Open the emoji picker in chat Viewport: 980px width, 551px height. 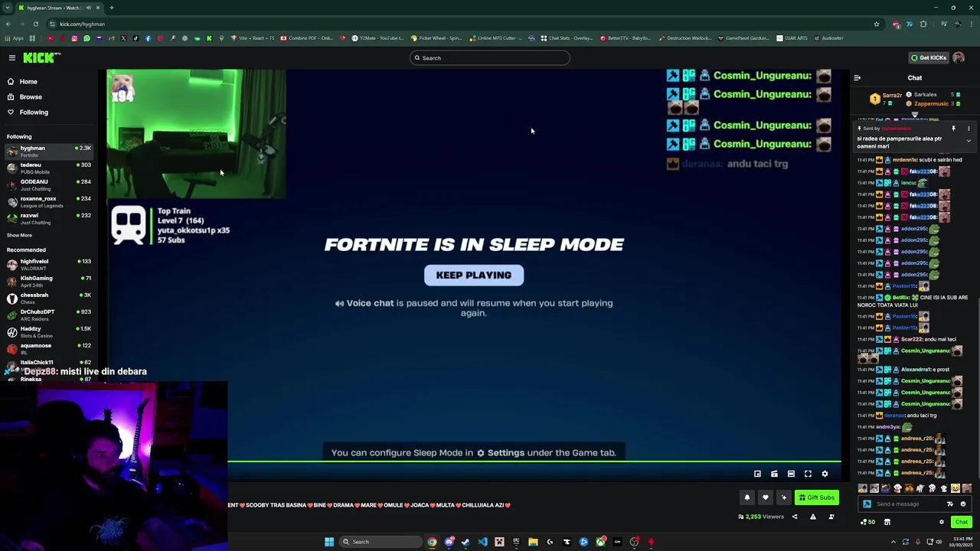coord(963,504)
